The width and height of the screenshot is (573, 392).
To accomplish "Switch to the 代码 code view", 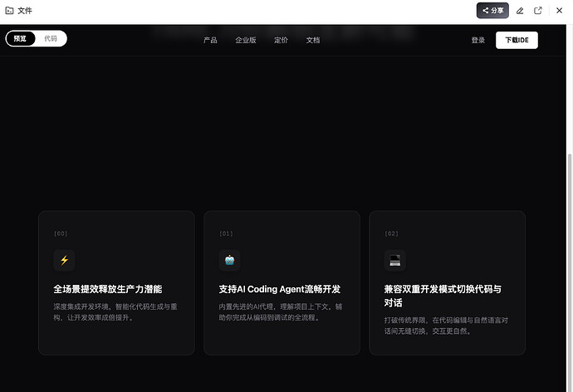I will 51,39.
